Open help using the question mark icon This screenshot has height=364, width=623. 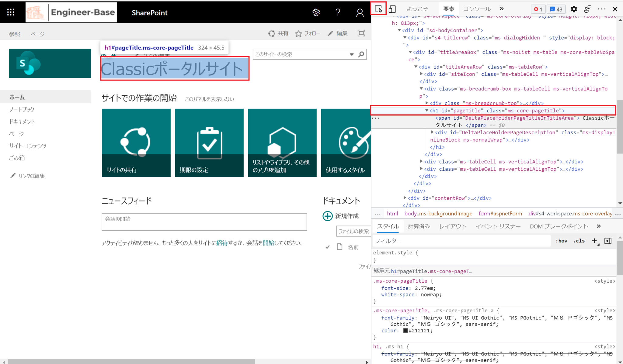point(338,12)
